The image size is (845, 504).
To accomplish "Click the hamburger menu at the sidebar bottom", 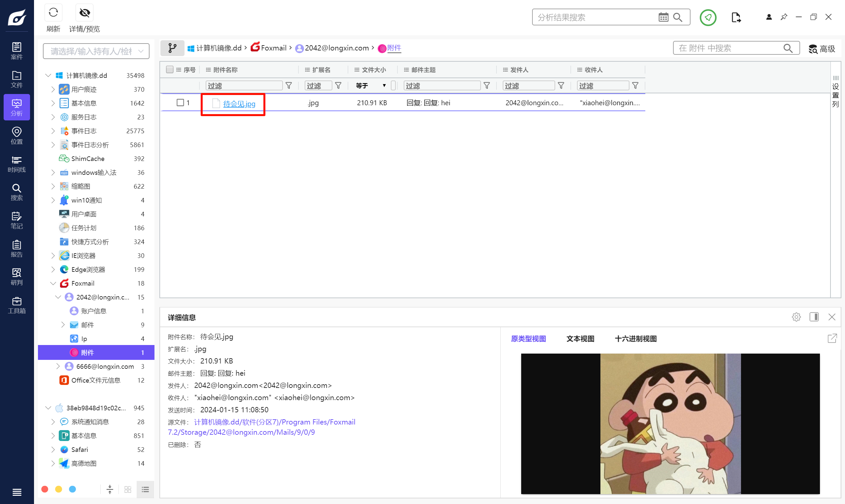I will click(17, 492).
